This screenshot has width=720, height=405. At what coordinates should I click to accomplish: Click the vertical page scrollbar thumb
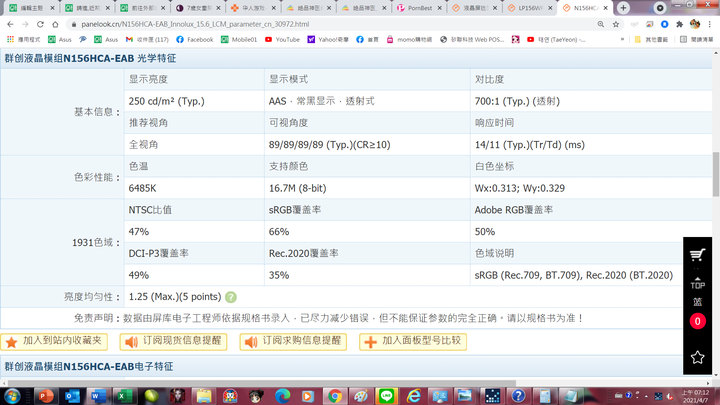point(716,174)
